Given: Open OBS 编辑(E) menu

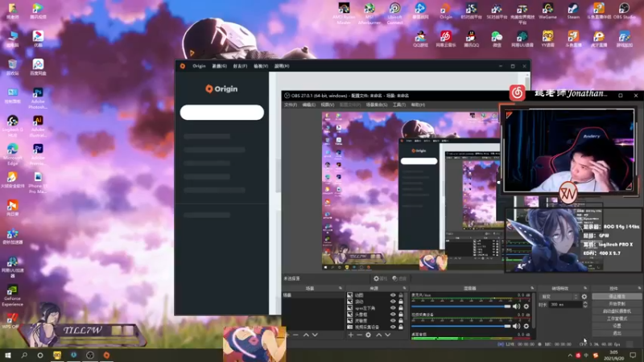Looking at the screenshot, I should point(309,105).
